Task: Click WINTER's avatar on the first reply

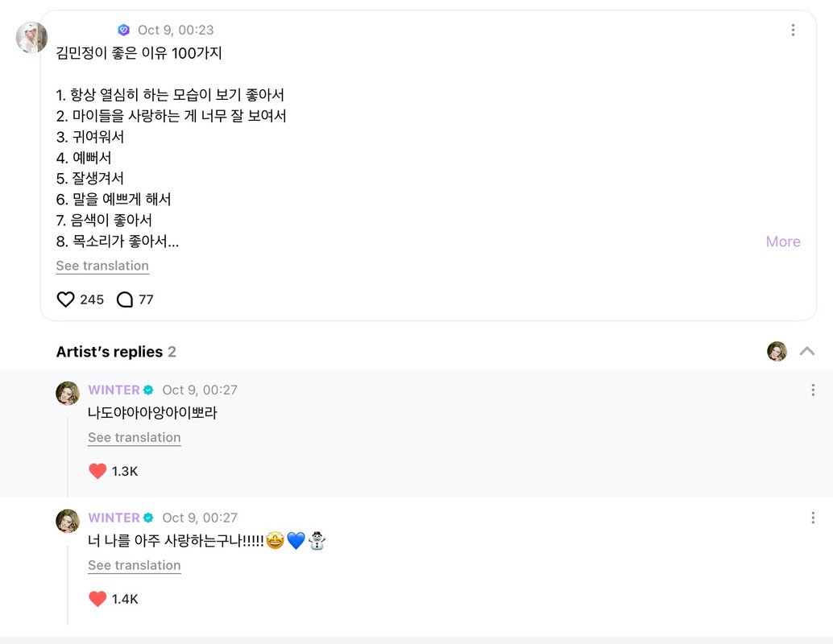Action: point(68,393)
